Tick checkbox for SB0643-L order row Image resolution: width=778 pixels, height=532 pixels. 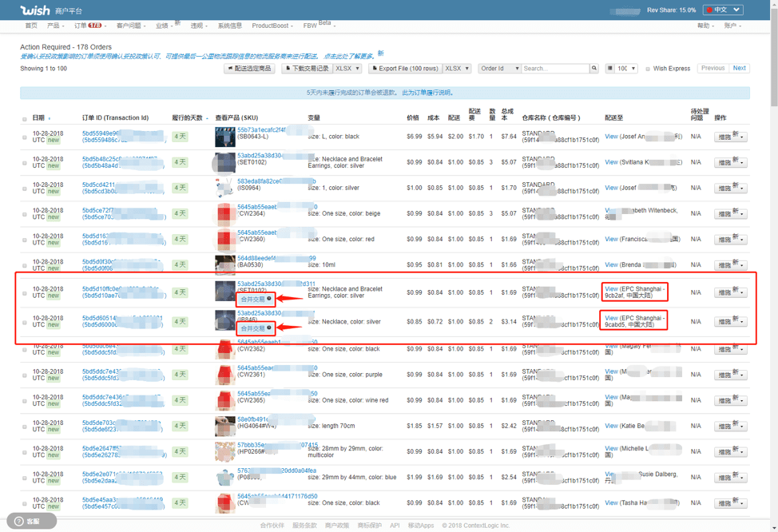(24, 137)
